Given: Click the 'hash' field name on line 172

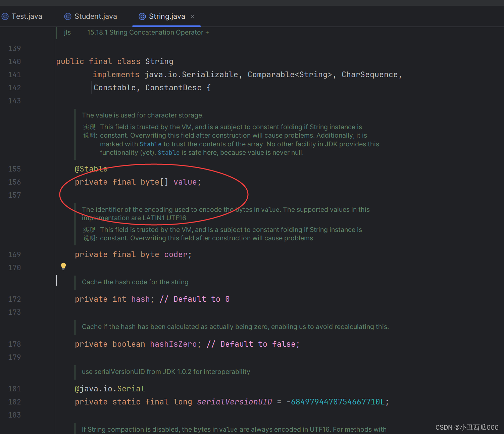Looking at the screenshot, I should pyautogui.click(x=141, y=299).
